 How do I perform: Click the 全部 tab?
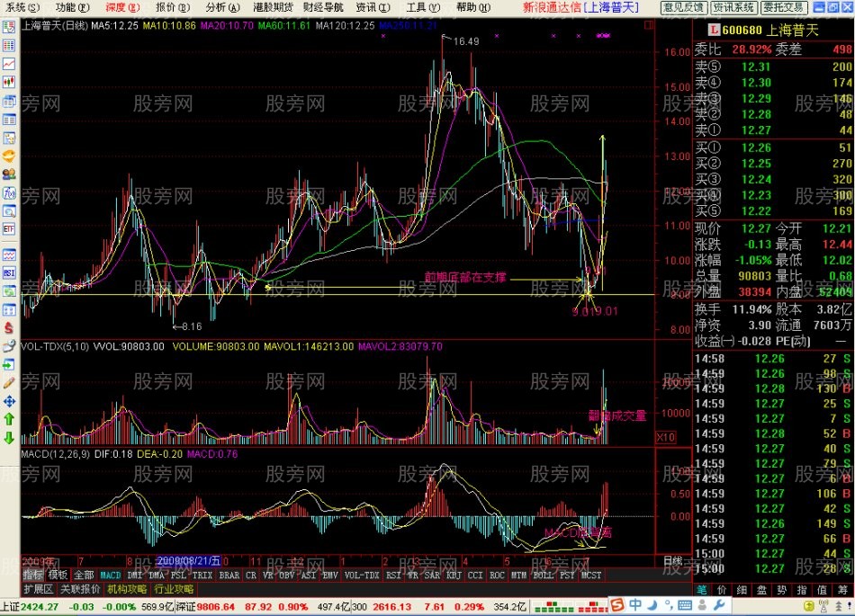coord(84,576)
